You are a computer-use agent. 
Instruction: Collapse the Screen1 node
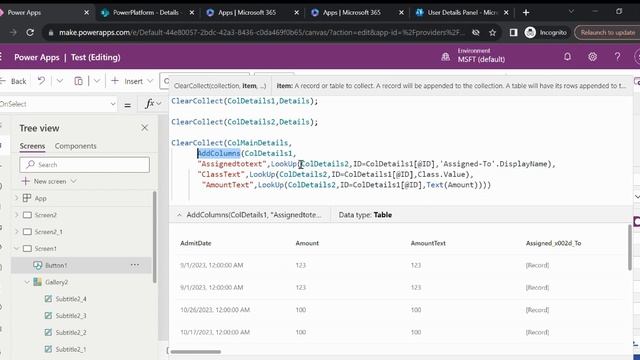[17, 248]
